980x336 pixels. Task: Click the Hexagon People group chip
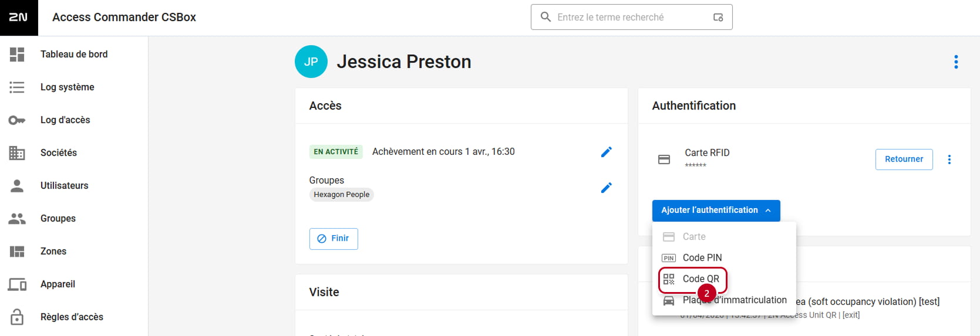tap(341, 195)
